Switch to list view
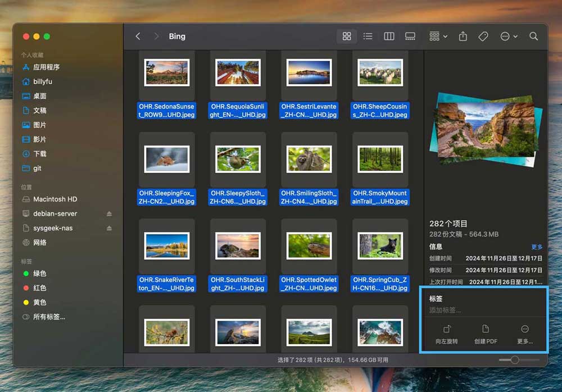 [x=368, y=37]
